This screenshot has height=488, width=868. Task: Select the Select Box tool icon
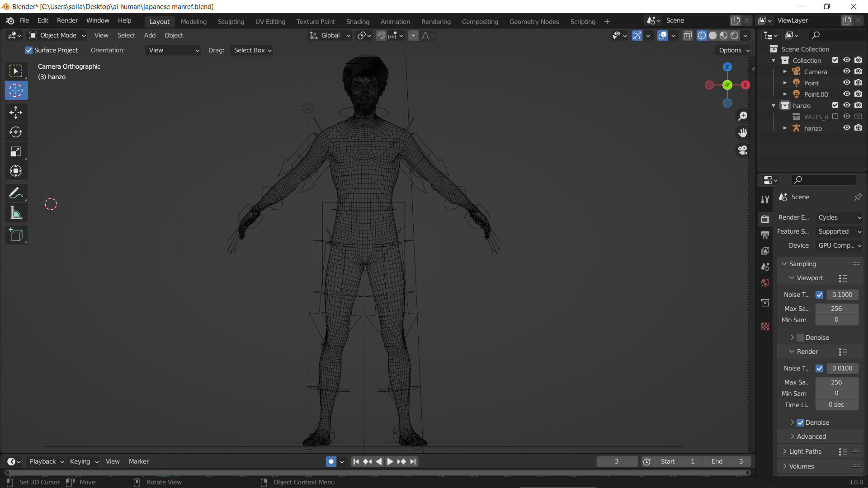[x=16, y=71]
